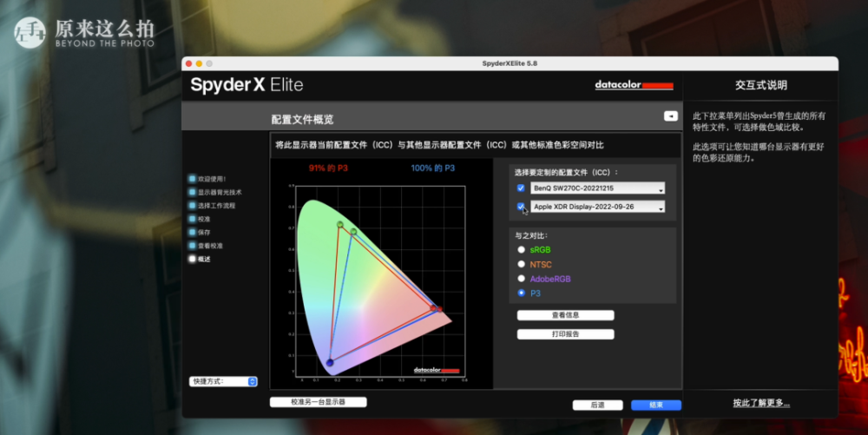Screen dimensions: 868x435
Task: Click the 校准 step indicator icon
Action: [x=192, y=219]
